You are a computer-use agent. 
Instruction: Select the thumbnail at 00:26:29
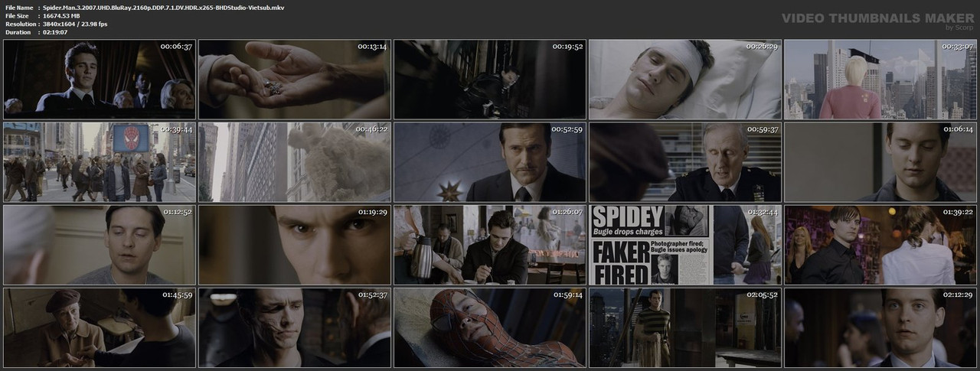(685, 79)
